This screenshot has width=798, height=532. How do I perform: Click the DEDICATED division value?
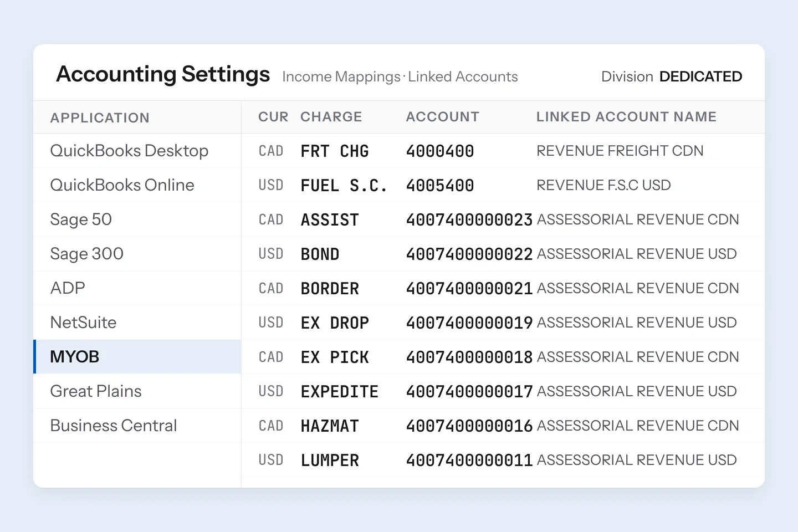(x=701, y=76)
